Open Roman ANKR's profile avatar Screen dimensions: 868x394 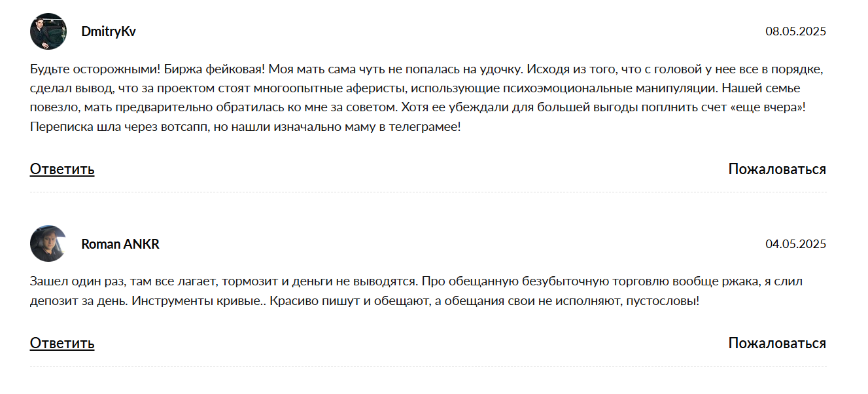(x=48, y=244)
